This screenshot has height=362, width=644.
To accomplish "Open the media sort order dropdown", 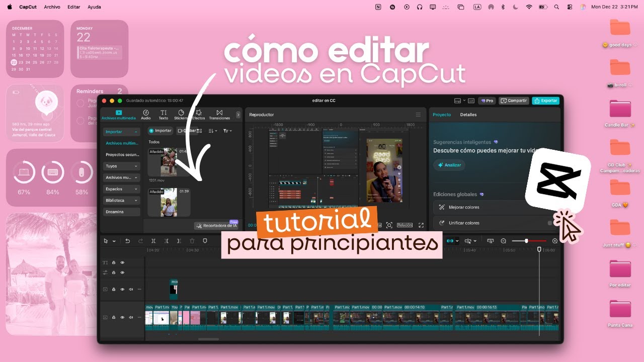I will click(212, 131).
